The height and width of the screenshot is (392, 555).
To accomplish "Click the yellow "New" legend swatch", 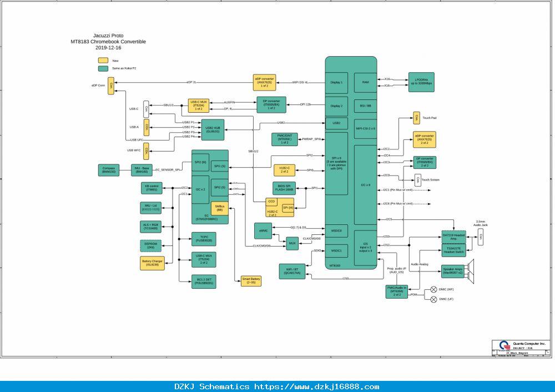I will (103, 61).
